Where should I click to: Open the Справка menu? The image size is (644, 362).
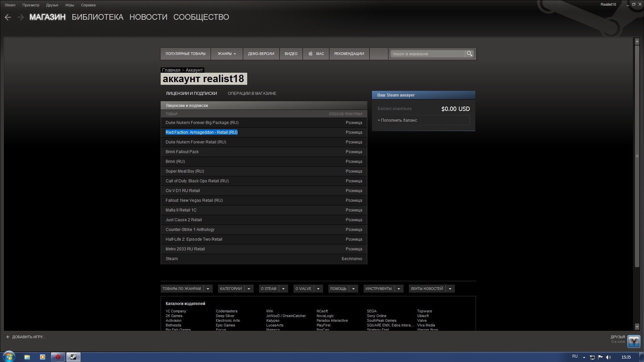pos(88,5)
